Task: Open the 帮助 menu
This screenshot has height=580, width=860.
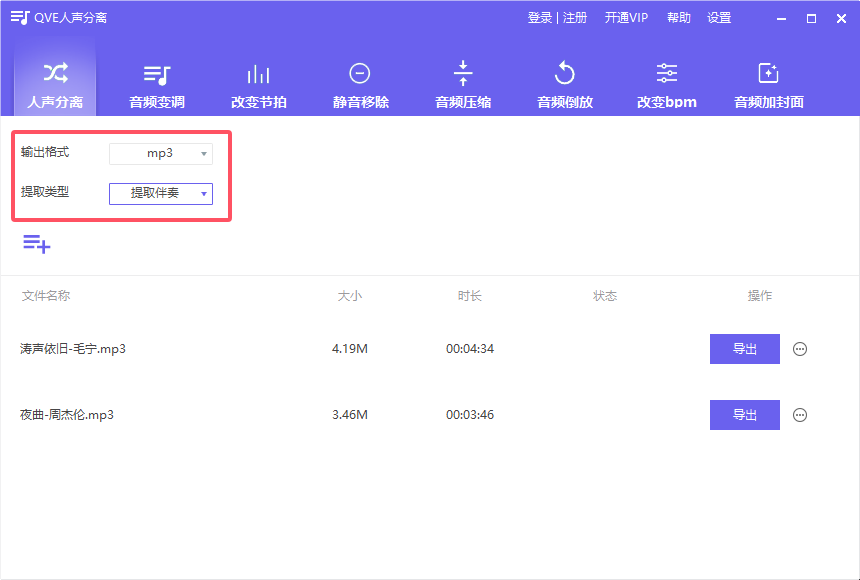Action: [x=678, y=18]
